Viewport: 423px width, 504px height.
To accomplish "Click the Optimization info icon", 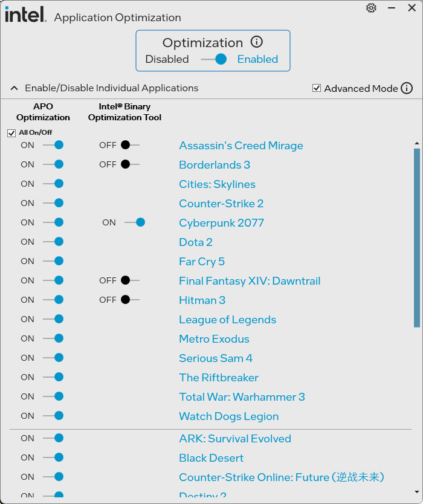I will pos(257,42).
